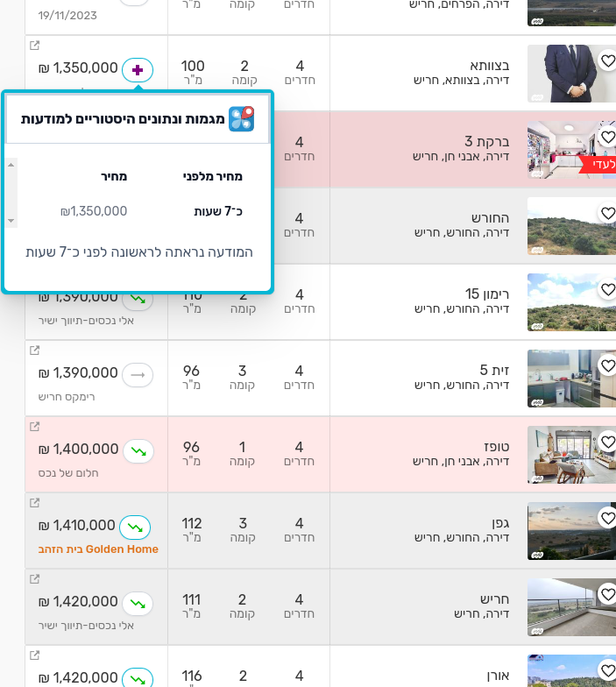Save רימון 15 listing to favorites
The image size is (616, 687).
point(607,289)
